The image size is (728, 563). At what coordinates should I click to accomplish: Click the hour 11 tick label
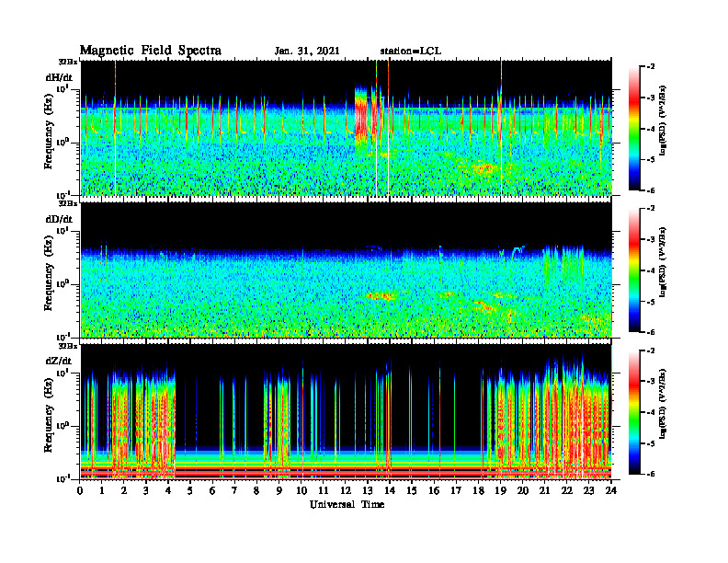click(x=324, y=490)
